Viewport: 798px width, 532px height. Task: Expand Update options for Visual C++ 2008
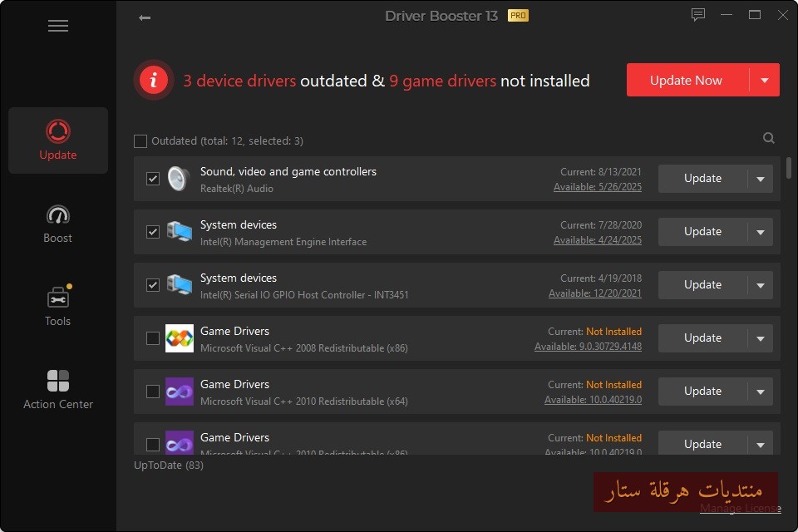(761, 338)
